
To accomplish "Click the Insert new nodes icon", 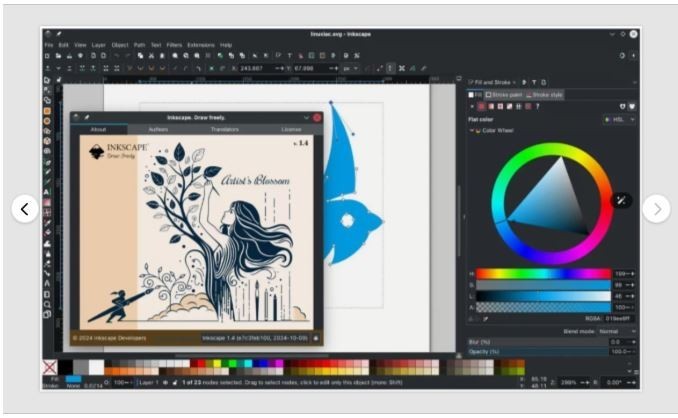I will coord(48,68).
